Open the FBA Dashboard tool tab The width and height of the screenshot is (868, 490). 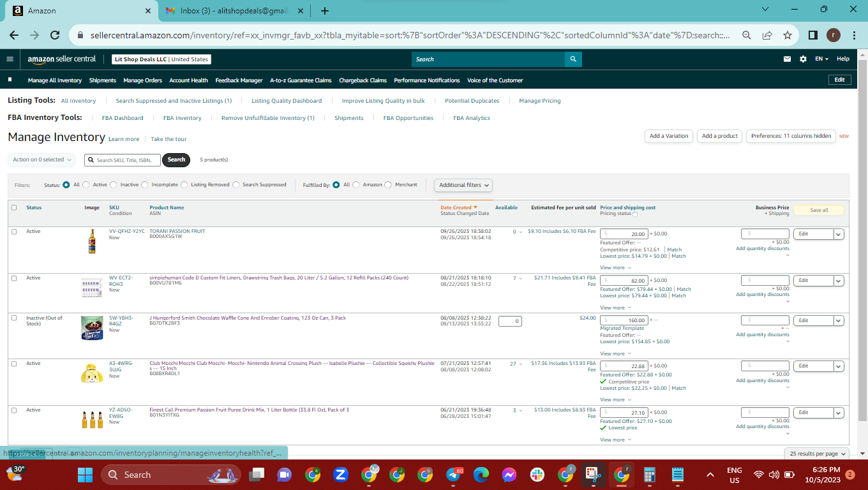click(x=123, y=118)
